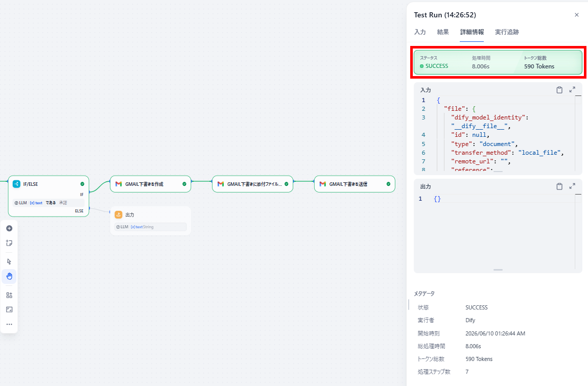Add a note with the sticky note icon
The image size is (588, 386).
[x=9, y=243]
